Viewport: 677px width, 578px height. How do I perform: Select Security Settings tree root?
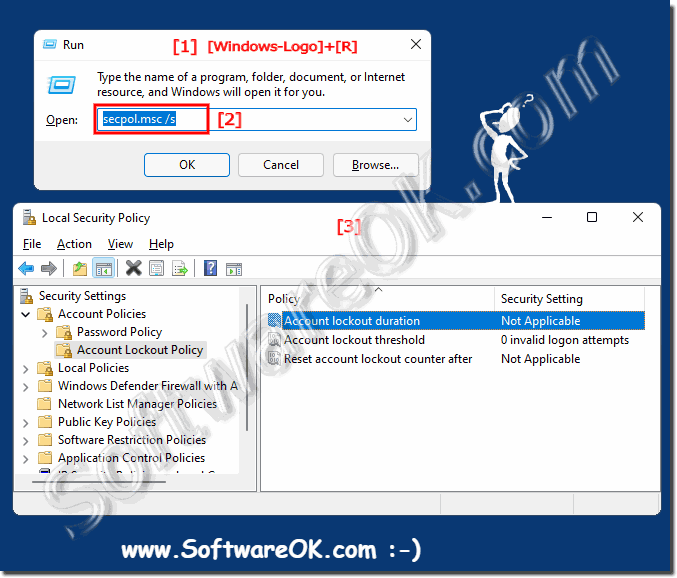(x=82, y=296)
